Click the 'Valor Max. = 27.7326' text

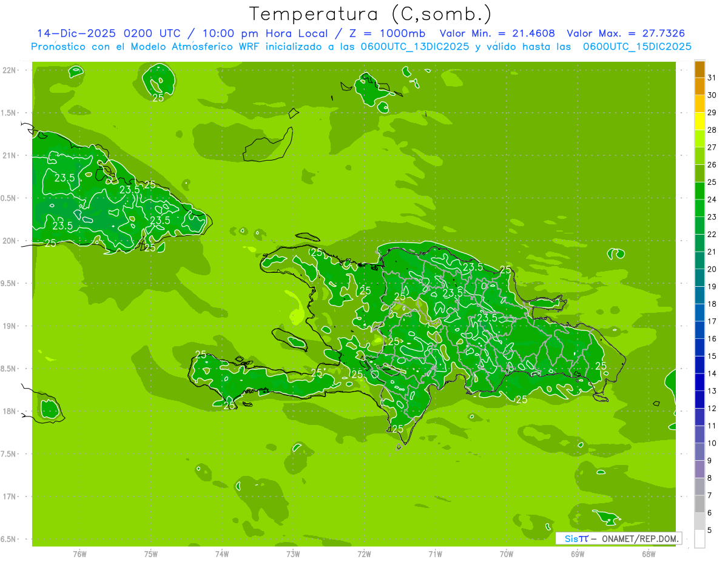625,33
